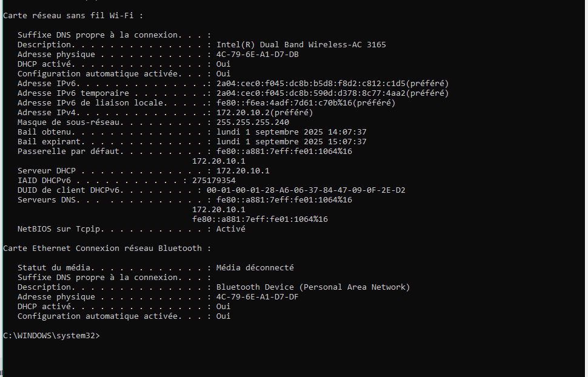Click the link-local IPv6 address fe80::f6ea
This screenshot has width=588, height=377.
point(306,103)
